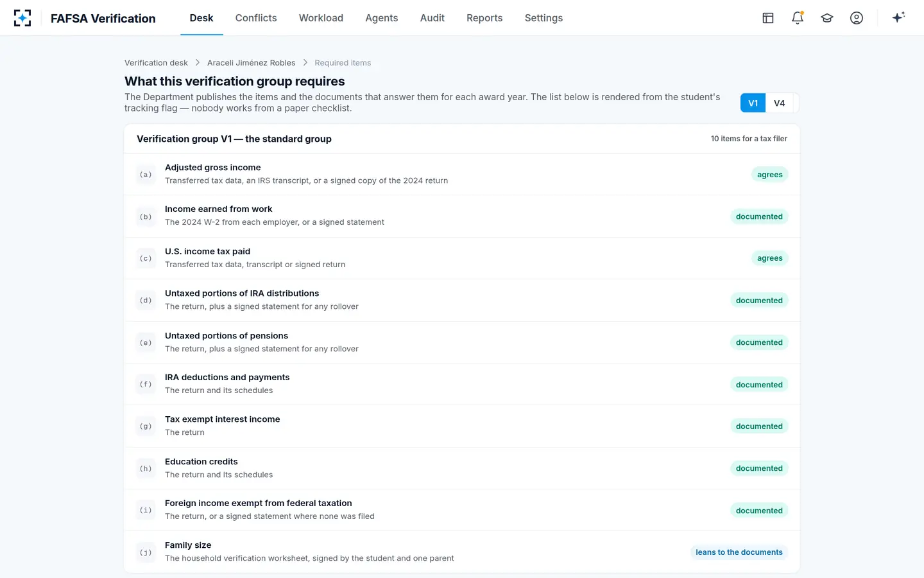924x578 pixels.
Task: Switch to V1 verification group
Action: 753,103
